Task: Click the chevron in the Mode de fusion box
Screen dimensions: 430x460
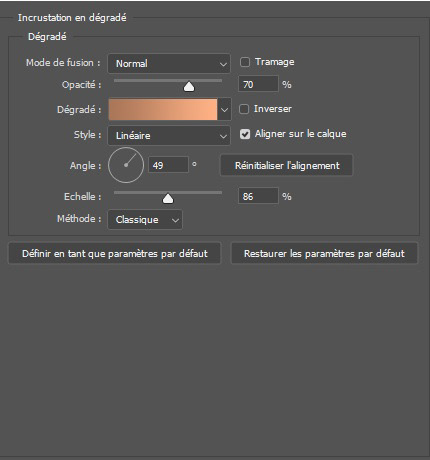Action: (x=223, y=64)
